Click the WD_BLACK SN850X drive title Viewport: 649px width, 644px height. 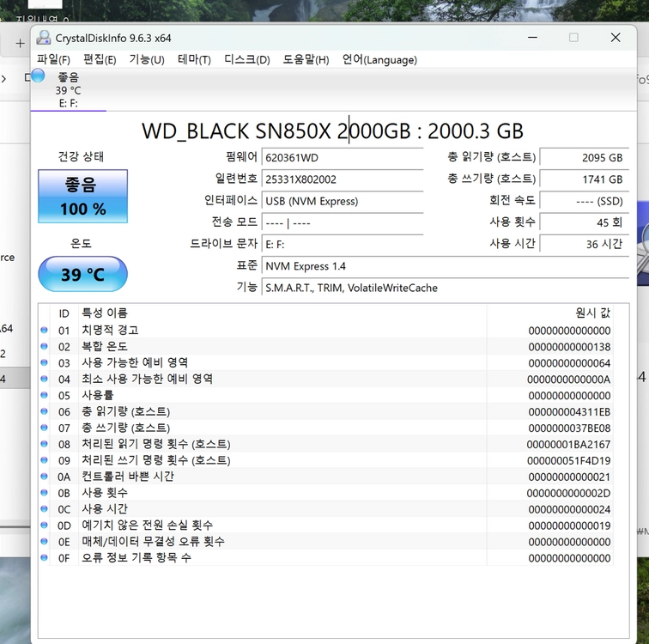pyautogui.click(x=332, y=131)
